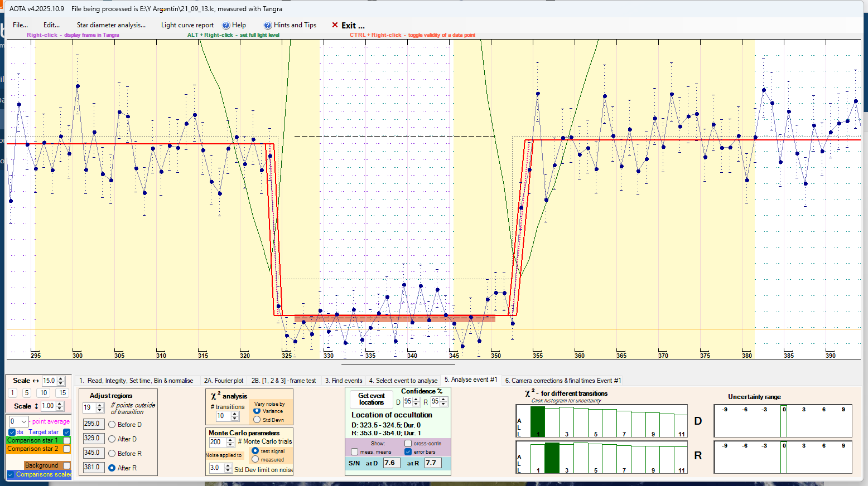This screenshot has height=486, width=868.
Task: Click the Hints and Tips question-mark icon
Action: (268, 25)
